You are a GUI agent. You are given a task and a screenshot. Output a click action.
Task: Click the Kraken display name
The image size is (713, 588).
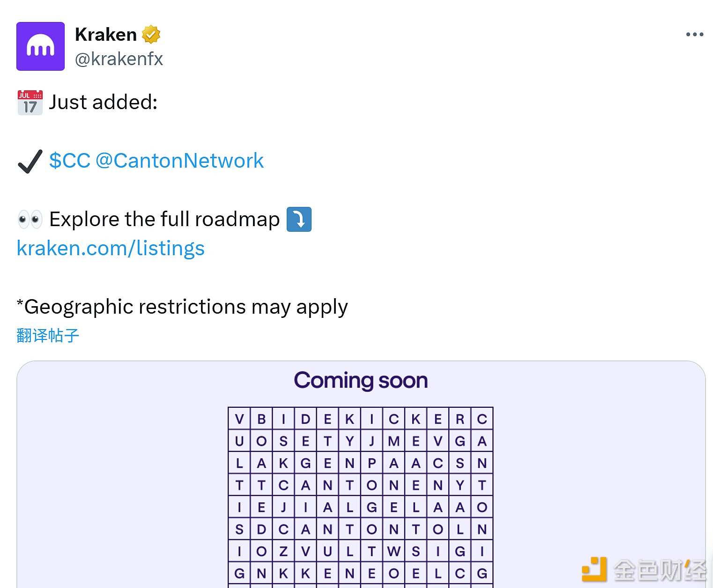click(105, 33)
